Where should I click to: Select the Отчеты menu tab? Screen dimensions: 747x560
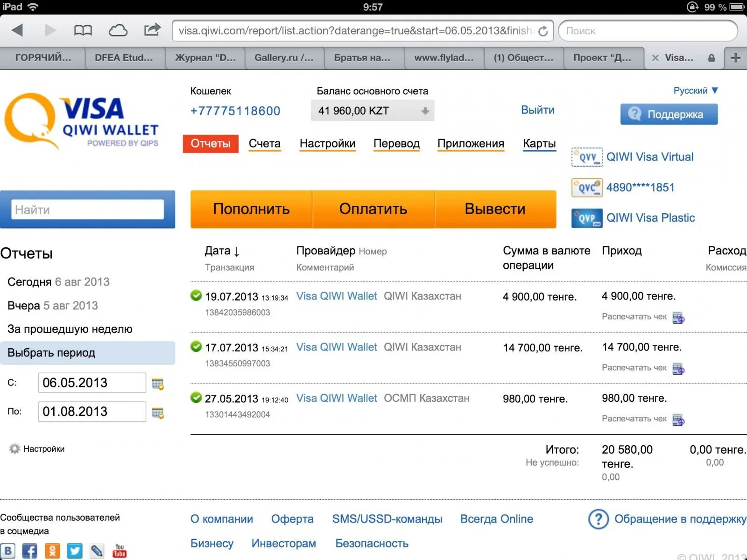point(211,144)
